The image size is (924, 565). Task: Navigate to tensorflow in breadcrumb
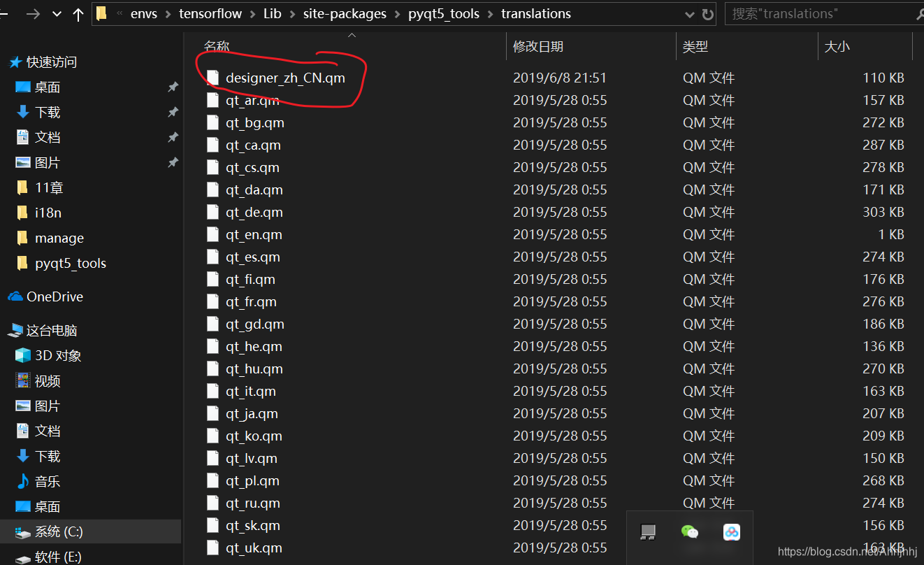(x=210, y=14)
